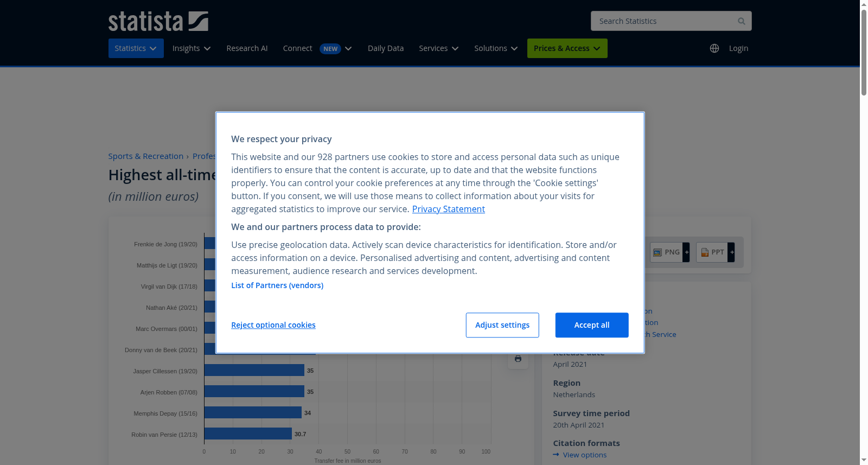
Task: Click the Memphis Depay chart bar
Action: point(253,412)
